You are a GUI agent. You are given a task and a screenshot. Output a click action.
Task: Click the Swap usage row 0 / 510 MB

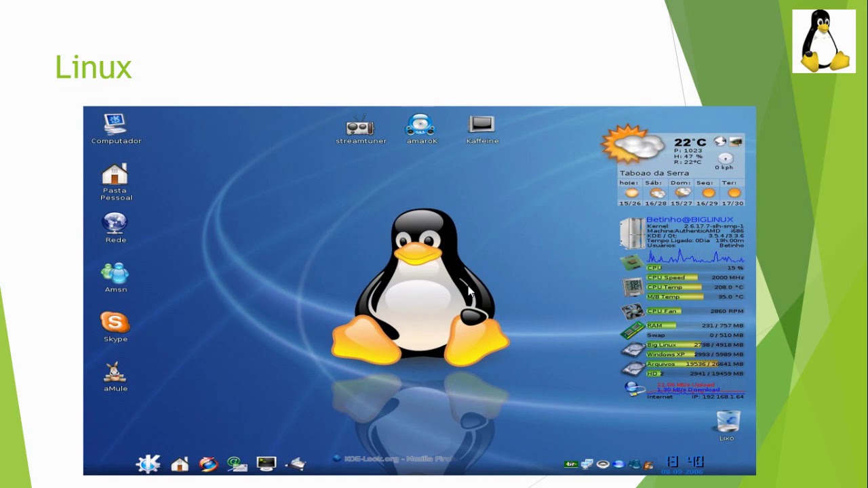coord(695,335)
